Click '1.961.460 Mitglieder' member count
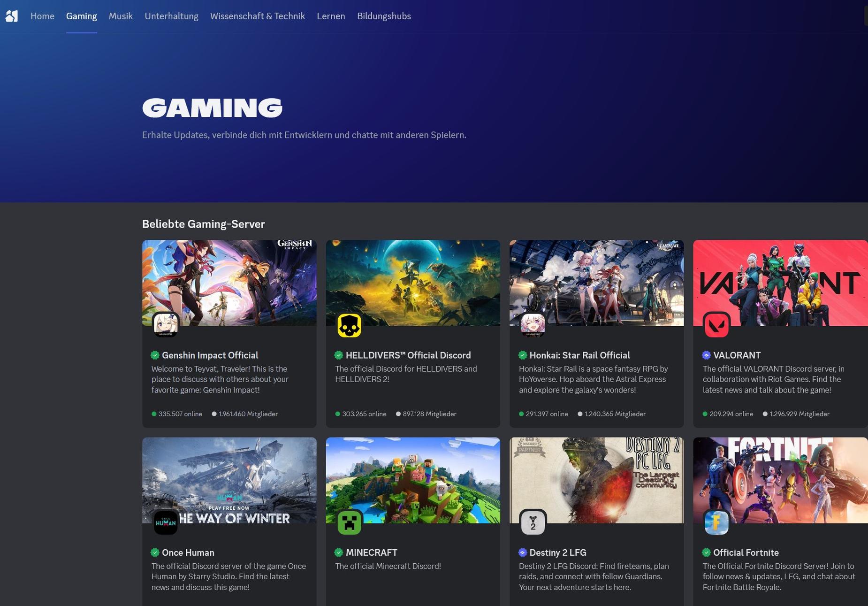The width and height of the screenshot is (868, 606). (x=245, y=414)
